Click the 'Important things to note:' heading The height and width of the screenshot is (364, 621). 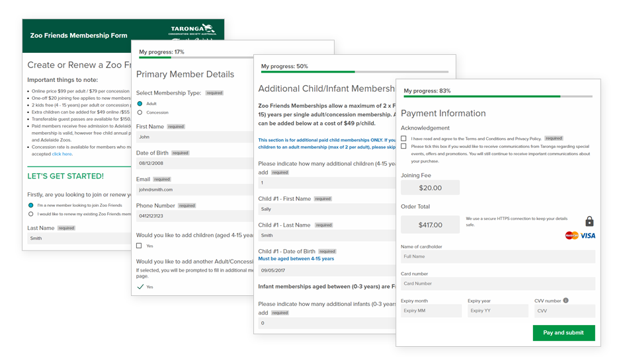pos(63,80)
